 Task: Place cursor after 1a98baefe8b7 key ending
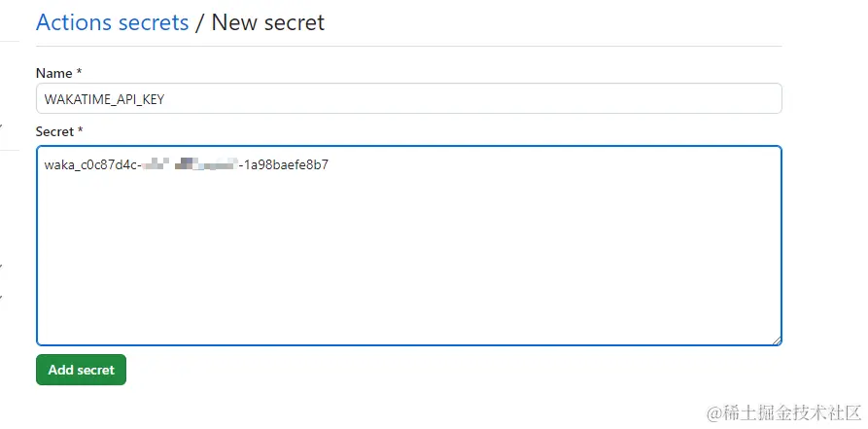[330, 164]
